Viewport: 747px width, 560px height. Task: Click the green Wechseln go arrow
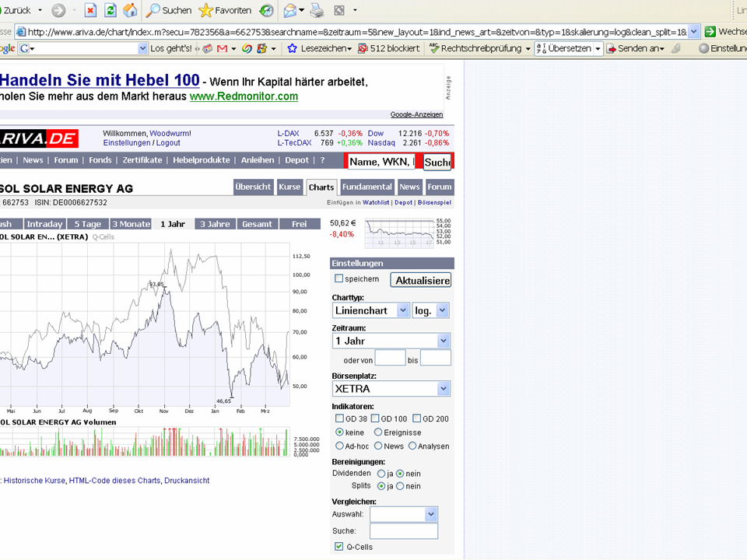click(710, 31)
